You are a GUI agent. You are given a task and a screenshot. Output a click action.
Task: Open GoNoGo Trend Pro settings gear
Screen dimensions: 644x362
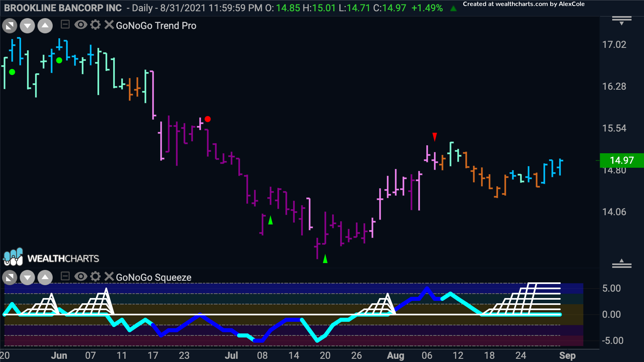95,25
